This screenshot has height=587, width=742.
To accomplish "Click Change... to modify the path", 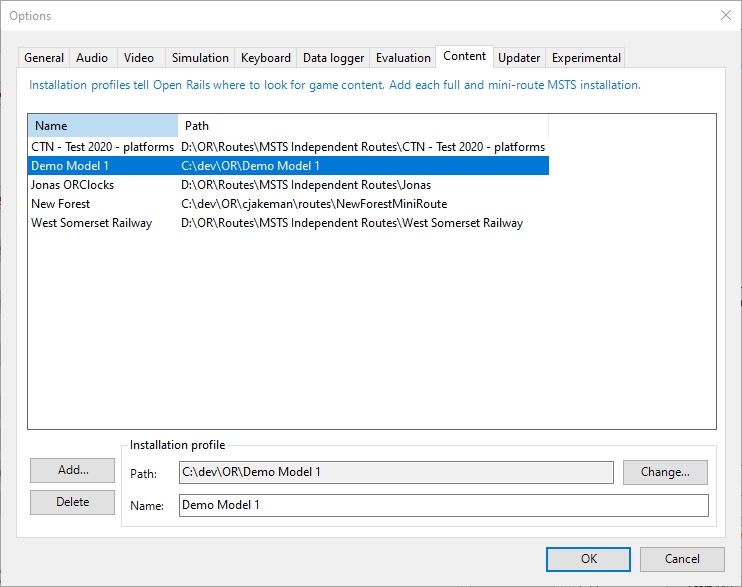I will pyautogui.click(x=665, y=472).
